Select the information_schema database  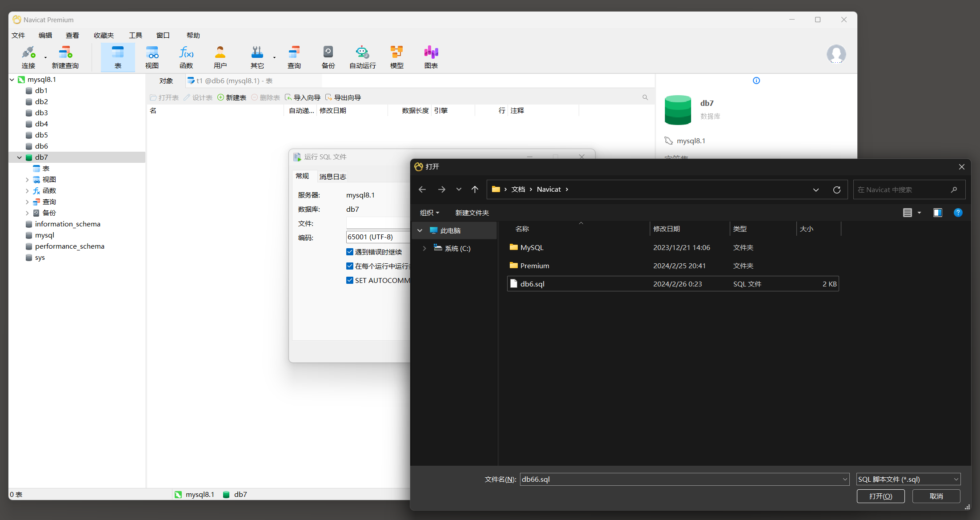pos(68,224)
